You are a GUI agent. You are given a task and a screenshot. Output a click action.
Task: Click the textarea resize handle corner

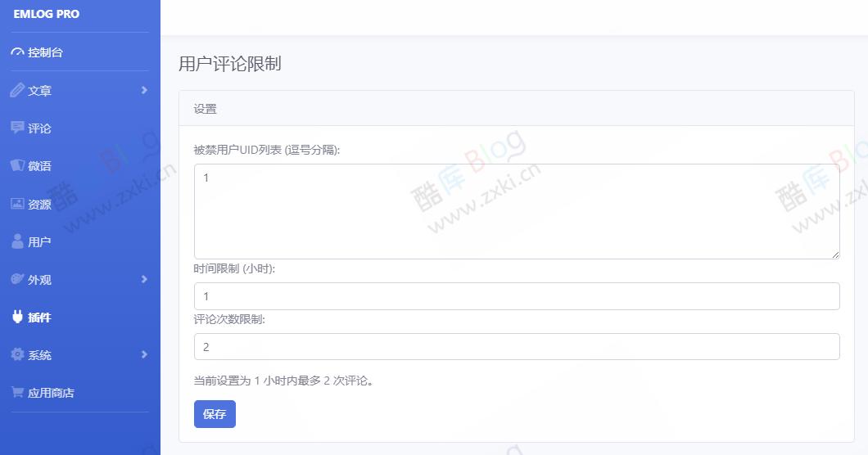click(835, 255)
